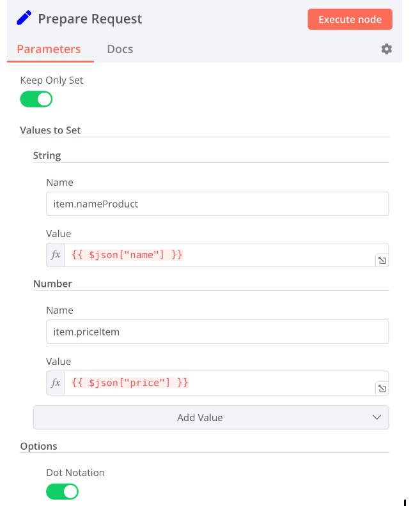Viewport: 420px width, 506px height.
Task: Click the {{ $json["name"] }} expression field
Action: [x=217, y=255]
